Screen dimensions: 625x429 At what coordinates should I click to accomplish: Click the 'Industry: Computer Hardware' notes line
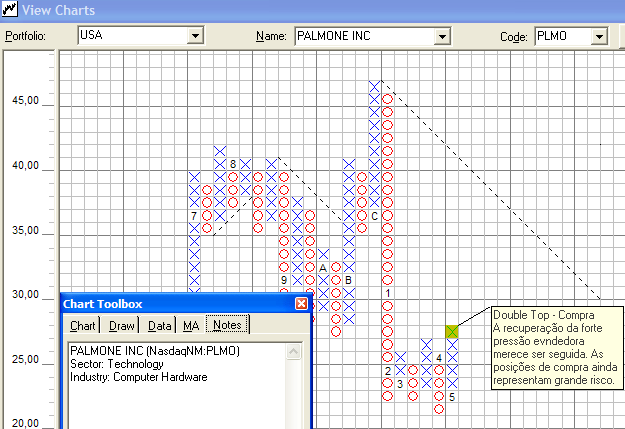click(x=139, y=377)
